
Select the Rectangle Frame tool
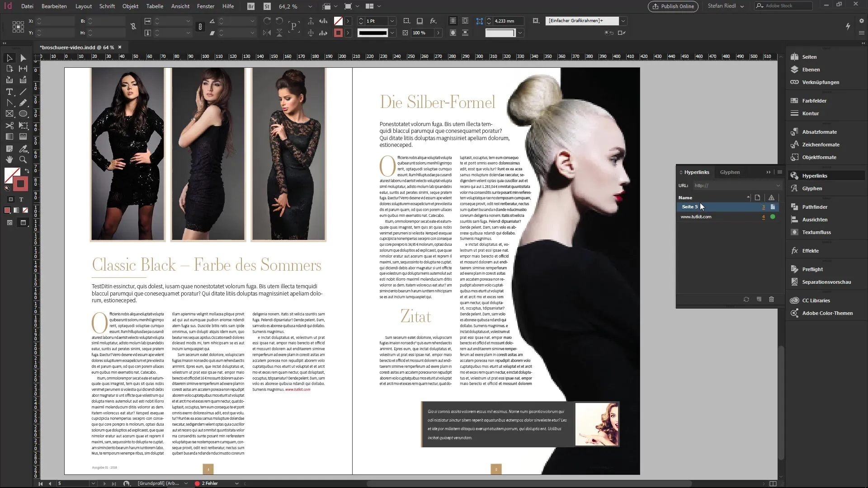point(9,114)
